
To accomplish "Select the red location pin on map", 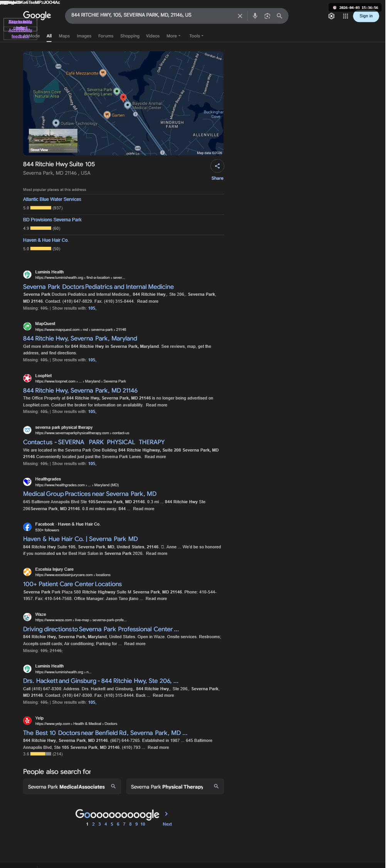I will (123, 98).
